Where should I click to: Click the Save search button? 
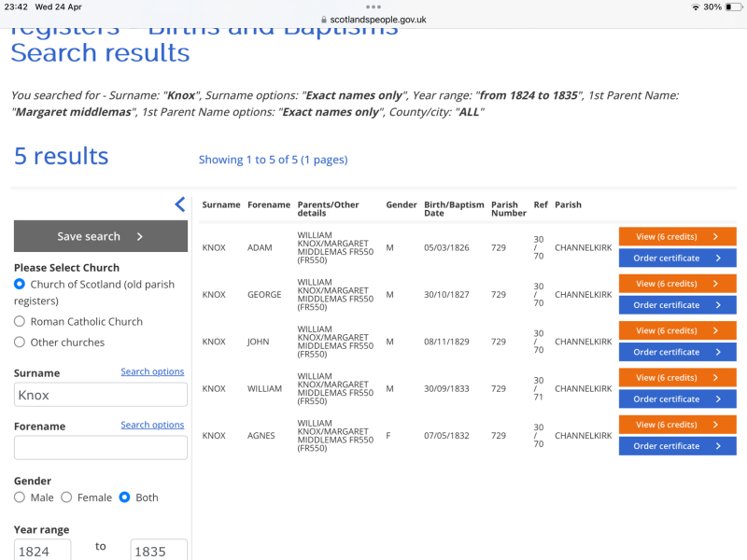pos(101,236)
